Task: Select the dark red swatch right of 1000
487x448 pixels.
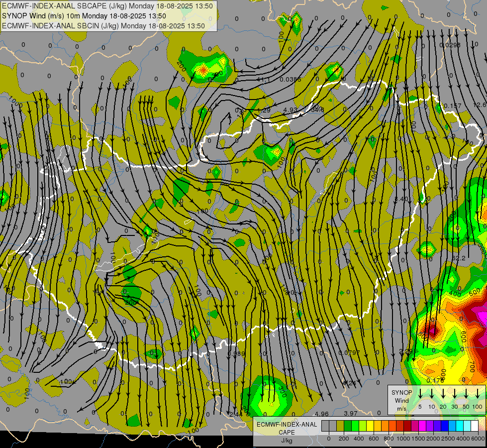Action: pos(407,426)
